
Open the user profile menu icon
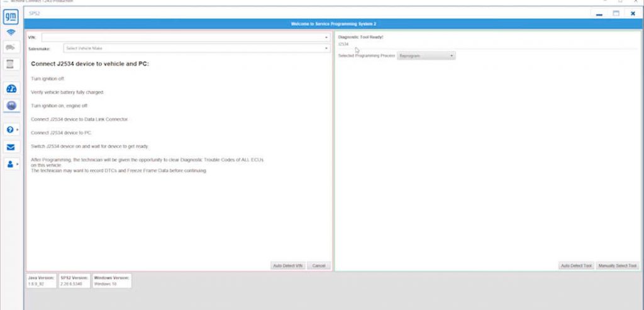(x=11, y=164)
